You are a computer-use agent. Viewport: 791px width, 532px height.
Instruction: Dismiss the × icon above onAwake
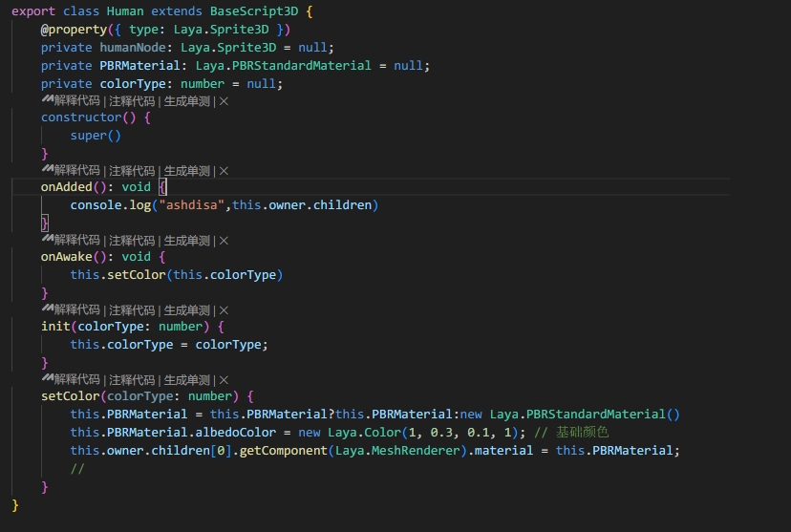click(224, 241)
